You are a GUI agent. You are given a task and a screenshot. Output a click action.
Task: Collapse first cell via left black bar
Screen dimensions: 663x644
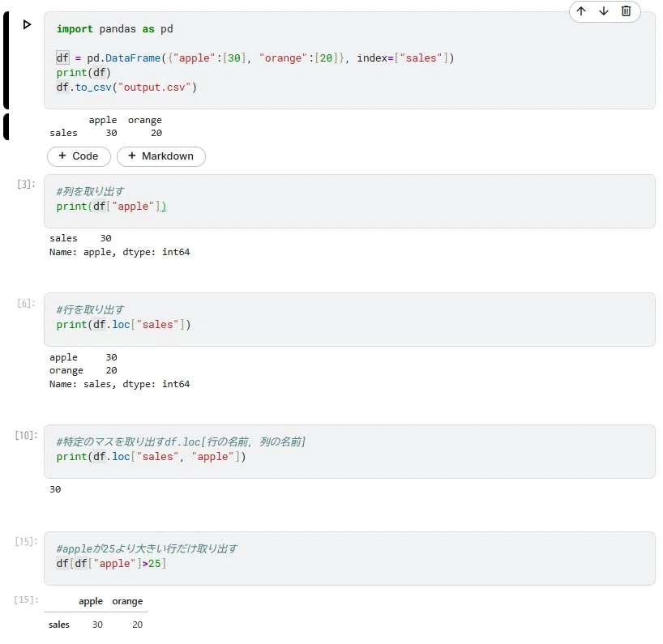pyautogui.click(x=6, y=61)
